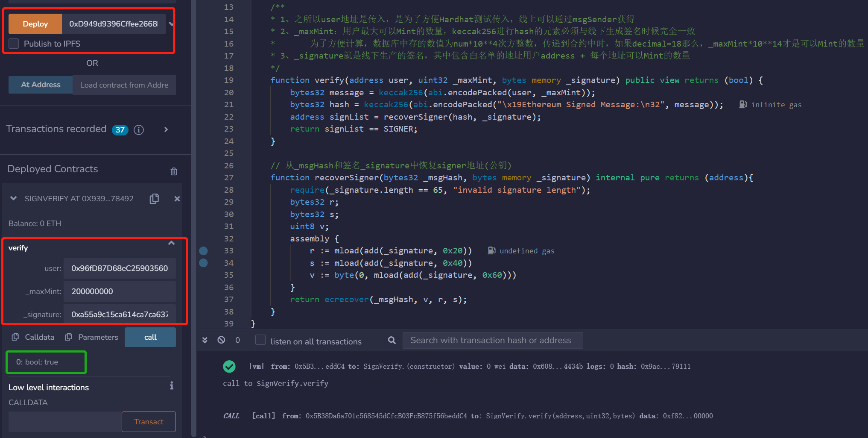Screen dimensions: 868x438
Task: Edit the _signature input field
Action: pos(120,315)
